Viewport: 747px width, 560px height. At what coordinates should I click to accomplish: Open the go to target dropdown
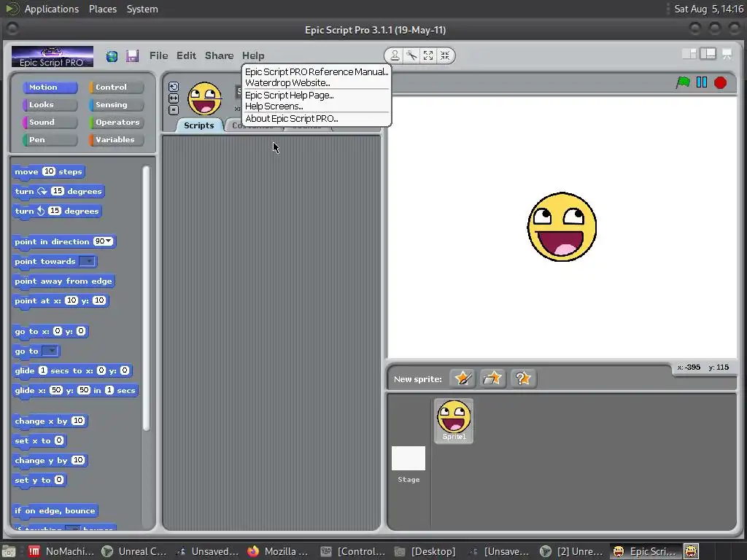(x=50, y=351)
